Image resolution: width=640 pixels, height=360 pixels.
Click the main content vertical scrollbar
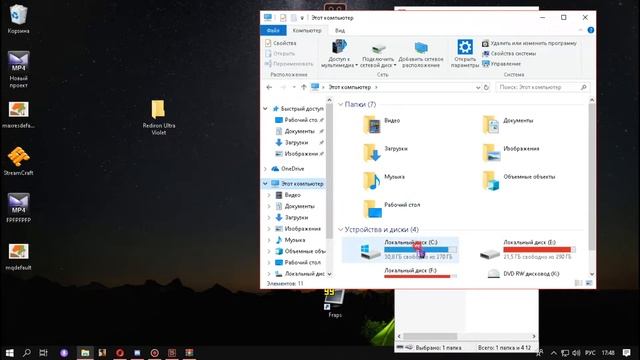coord(591,176)
